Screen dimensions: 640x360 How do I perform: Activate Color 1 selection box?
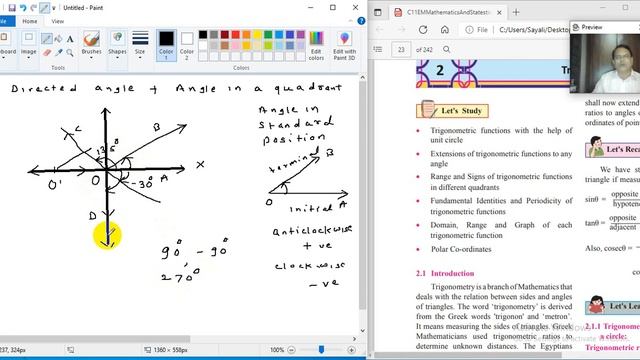166,45
